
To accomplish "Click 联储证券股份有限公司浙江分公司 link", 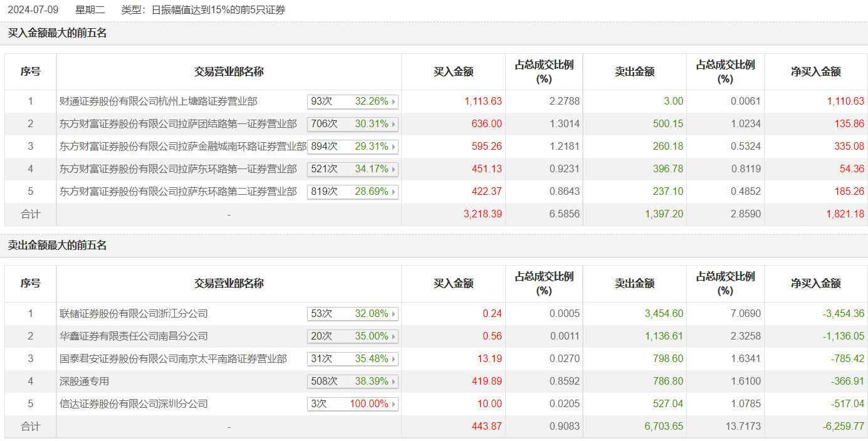I will click(133, 314).
